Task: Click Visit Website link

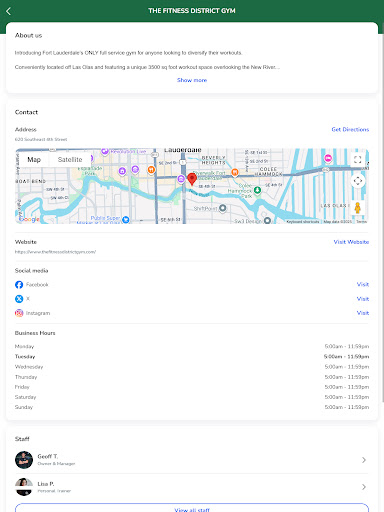Action: pos(351,242)
